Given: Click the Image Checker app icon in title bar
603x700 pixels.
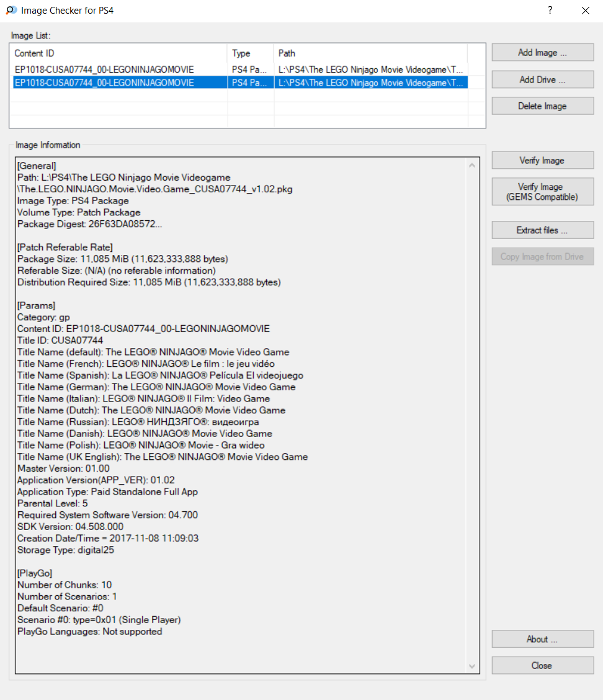Looking at the screenshot, I should click(11, 11).
